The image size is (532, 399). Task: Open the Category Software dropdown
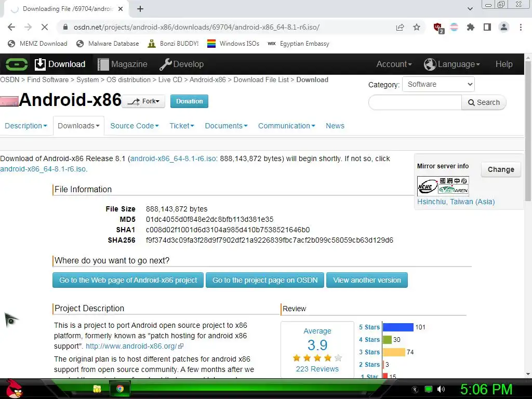pos(438,84)
